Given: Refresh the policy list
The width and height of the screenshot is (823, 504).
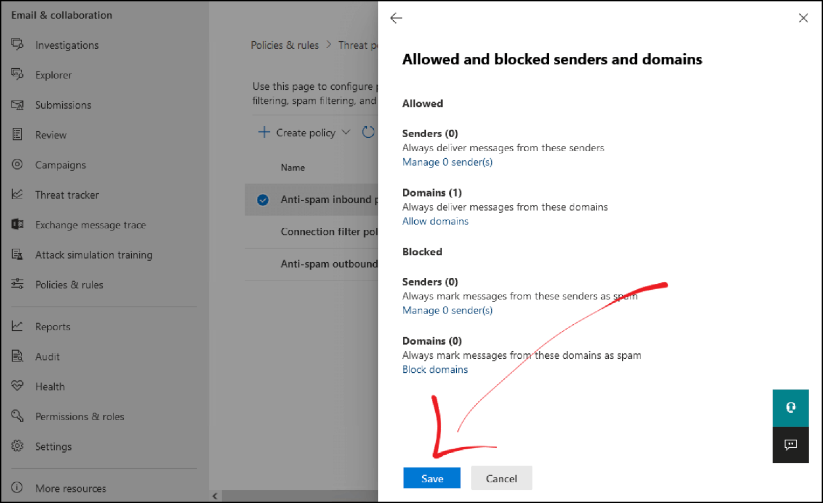Looking at the screenshot, I should [368, 132].
